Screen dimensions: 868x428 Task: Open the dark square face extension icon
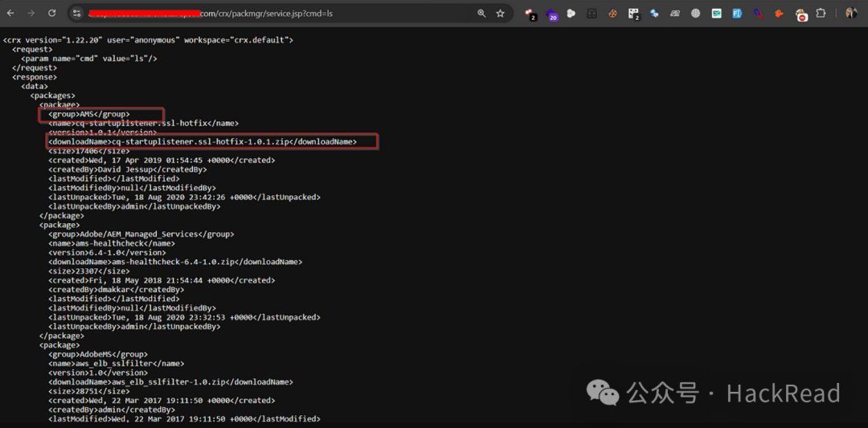592,14
